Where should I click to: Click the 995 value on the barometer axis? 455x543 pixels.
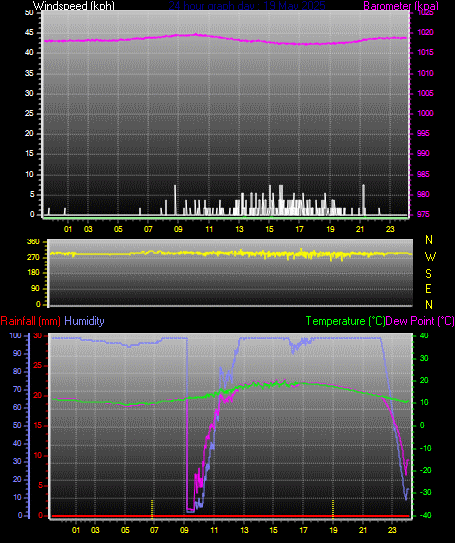[423, 133]
